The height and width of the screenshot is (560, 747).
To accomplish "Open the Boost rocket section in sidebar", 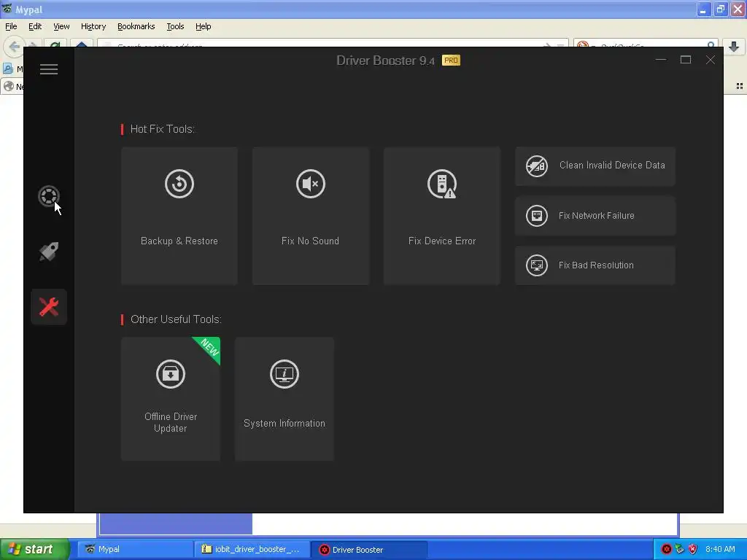I will (49, 251).
